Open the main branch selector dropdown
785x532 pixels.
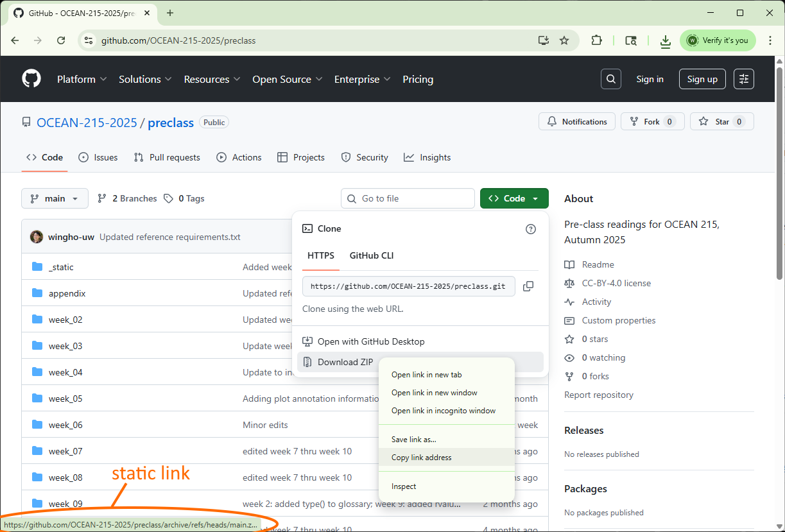[x=55, y=198]
